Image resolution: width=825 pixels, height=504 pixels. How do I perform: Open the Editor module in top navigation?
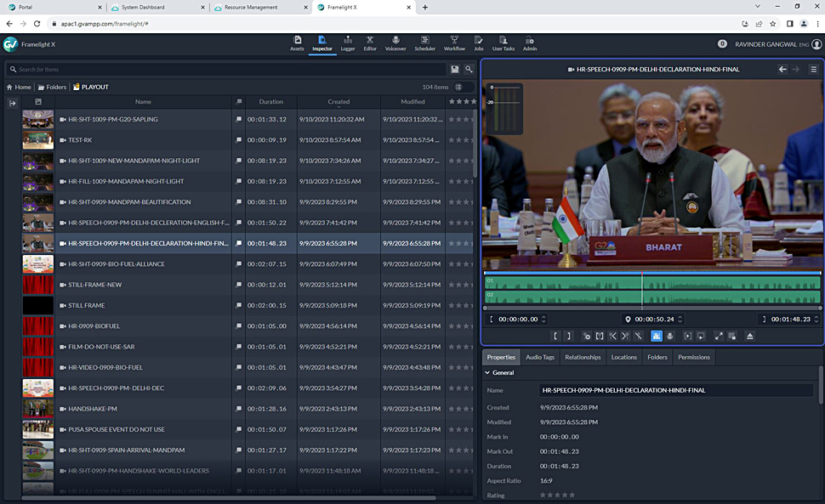(x=370, y=43)
